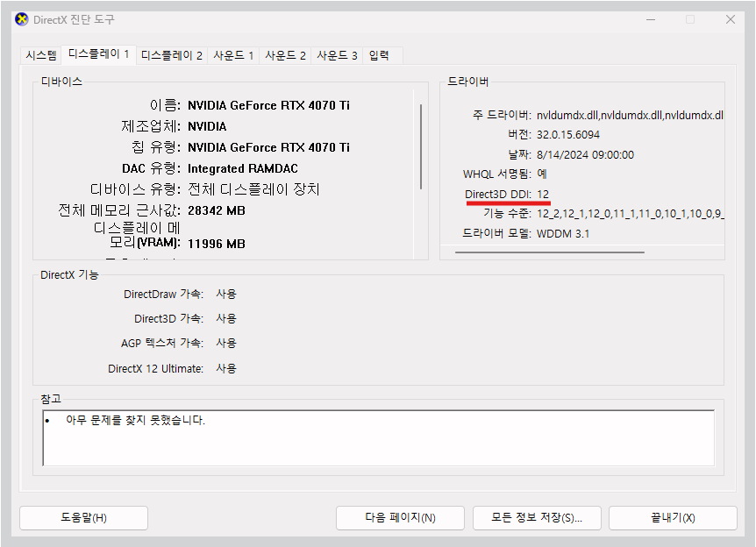Click the WHQL 서명됨 value 예
This screenshot has width=756, height=547.
542,174
